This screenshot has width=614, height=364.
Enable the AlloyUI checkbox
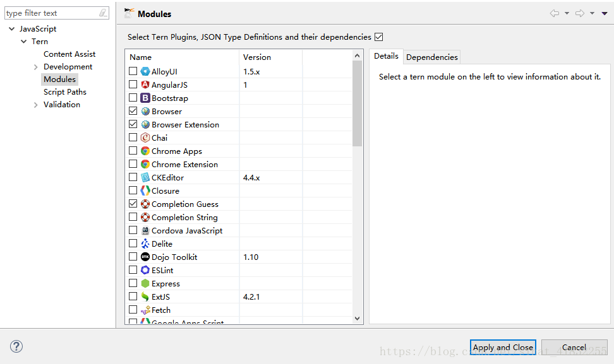[x=133, y=71]
